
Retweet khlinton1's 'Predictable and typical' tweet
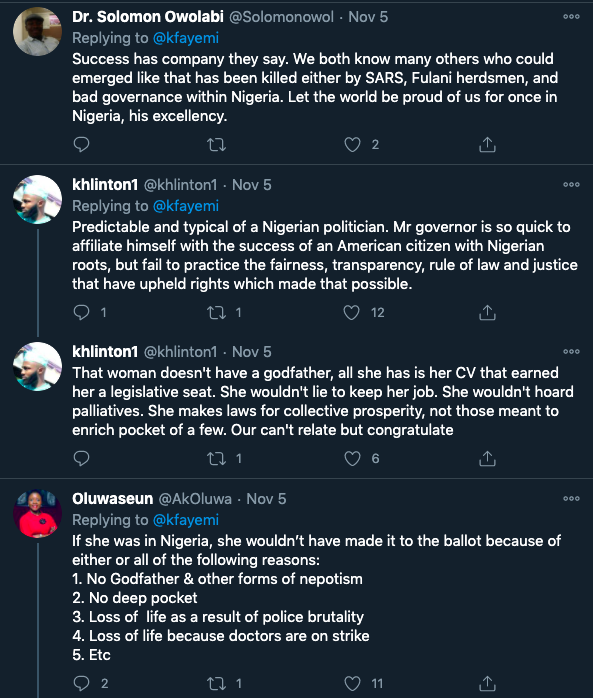point(216,312)
